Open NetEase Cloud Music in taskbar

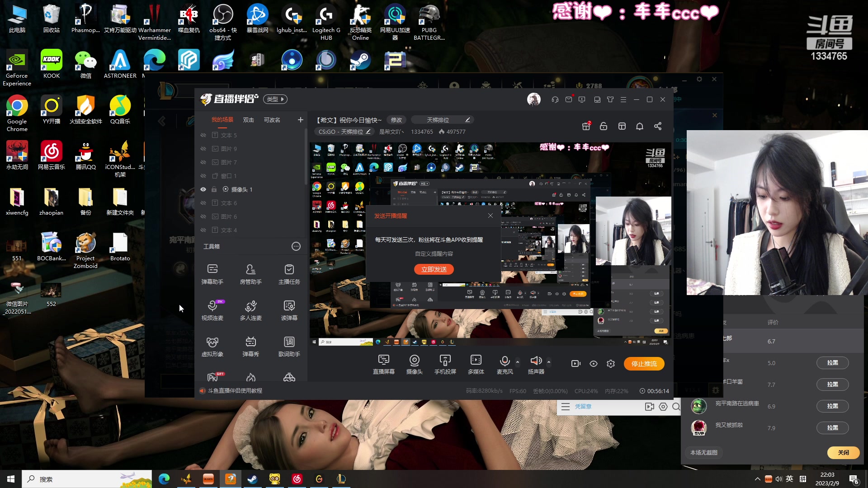(x=297, y=479)
